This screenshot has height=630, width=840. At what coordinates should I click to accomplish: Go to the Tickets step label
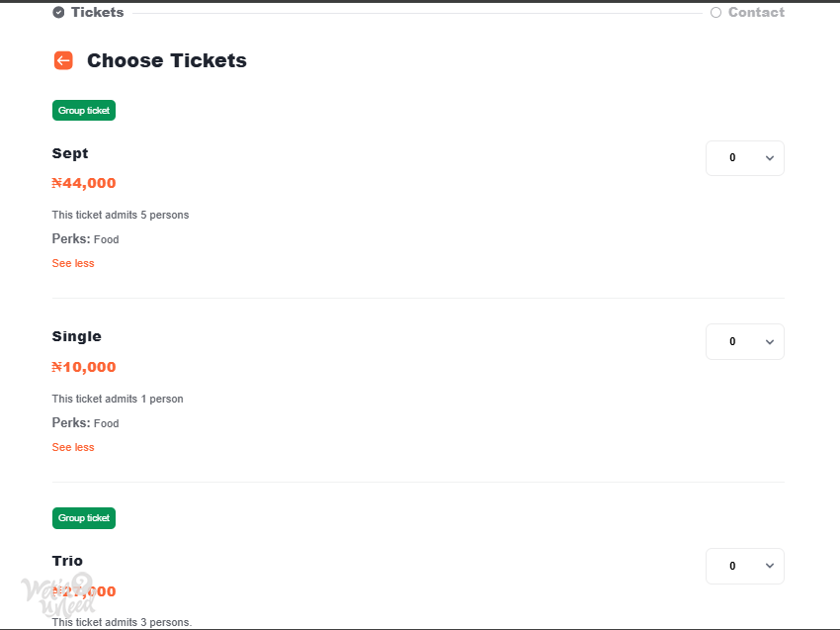coord(98,12)
